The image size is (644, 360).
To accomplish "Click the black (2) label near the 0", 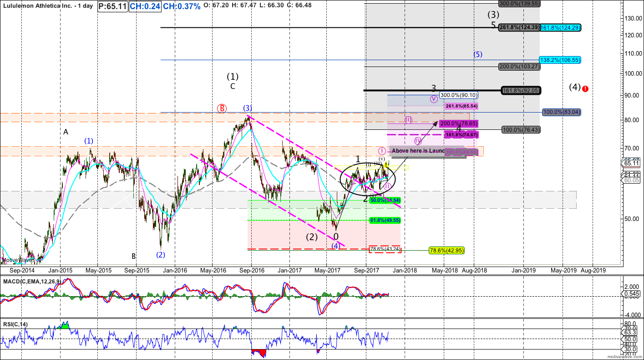I will [x=312, y=237].
